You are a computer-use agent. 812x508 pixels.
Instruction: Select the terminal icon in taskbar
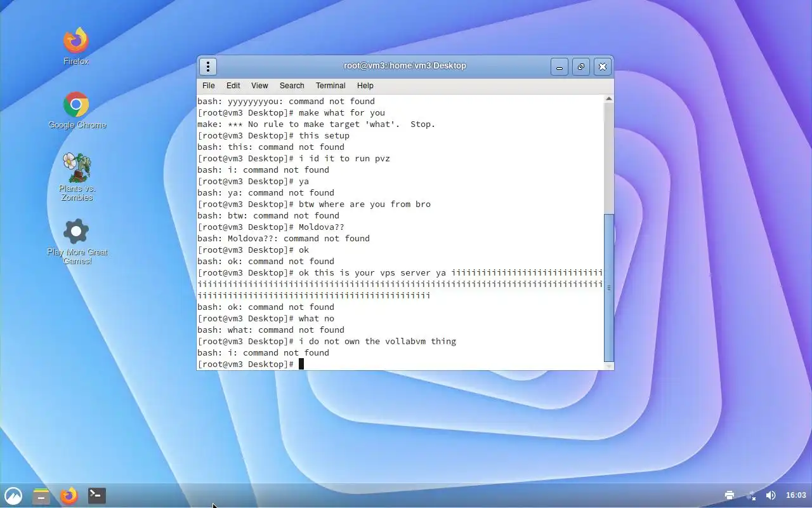[x=97, y=495]
